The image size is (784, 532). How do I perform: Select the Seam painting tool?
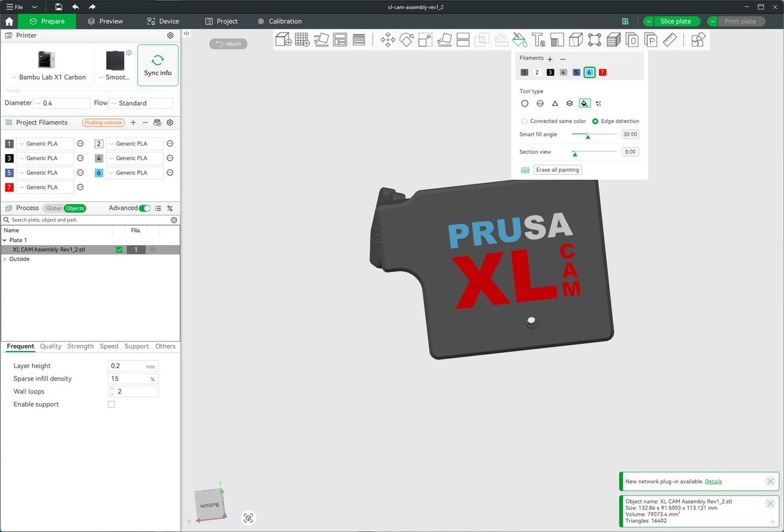coord(575,39)
